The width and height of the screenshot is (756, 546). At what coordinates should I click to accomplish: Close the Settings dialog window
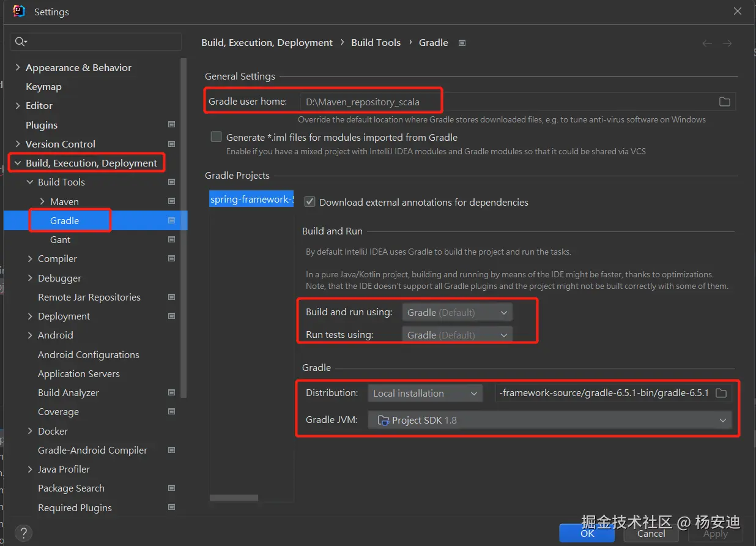pyautogui.click(x=738, y=12)
